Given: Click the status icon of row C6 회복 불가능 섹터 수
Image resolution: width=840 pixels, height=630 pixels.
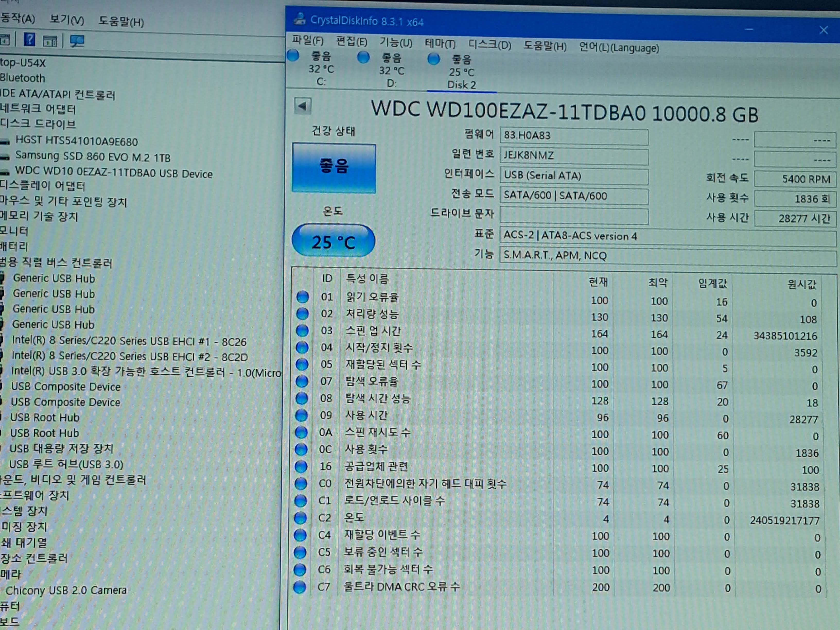Looking at the screenshot, I should [300, 570].
